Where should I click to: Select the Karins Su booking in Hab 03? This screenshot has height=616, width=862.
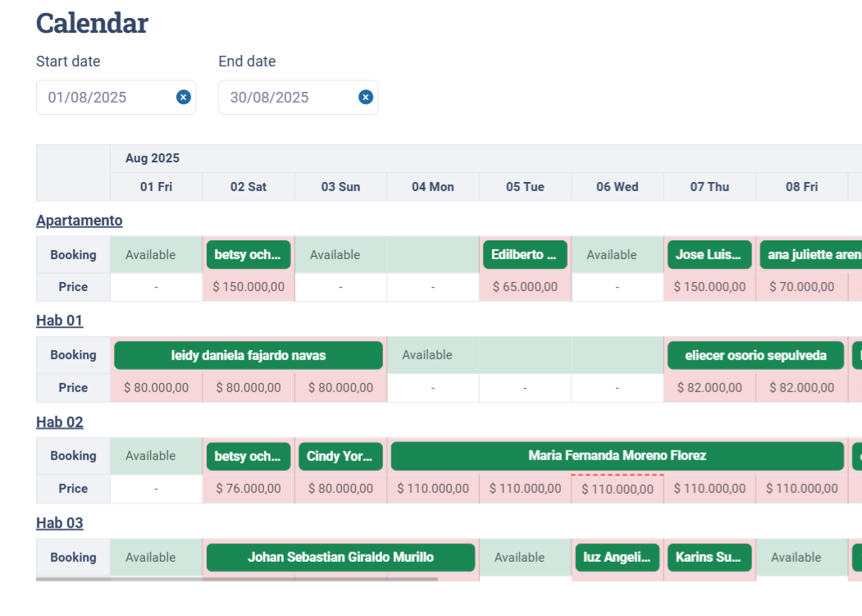[709, 557]
